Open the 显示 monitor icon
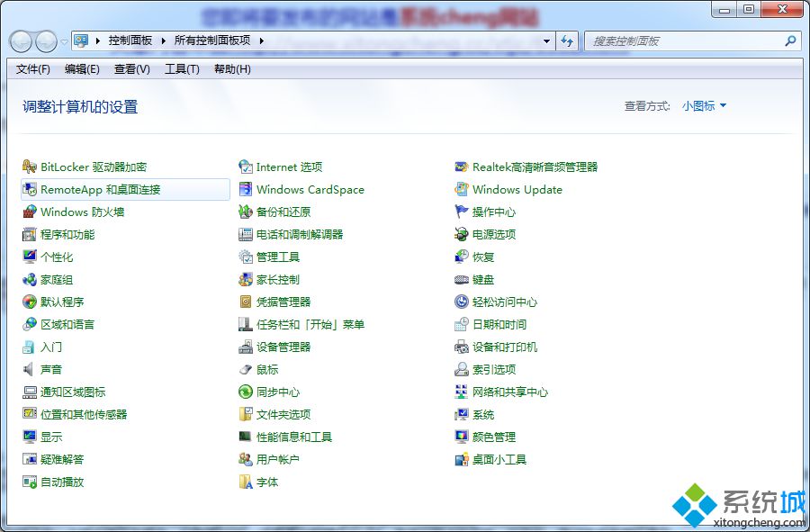 point(30,437)
